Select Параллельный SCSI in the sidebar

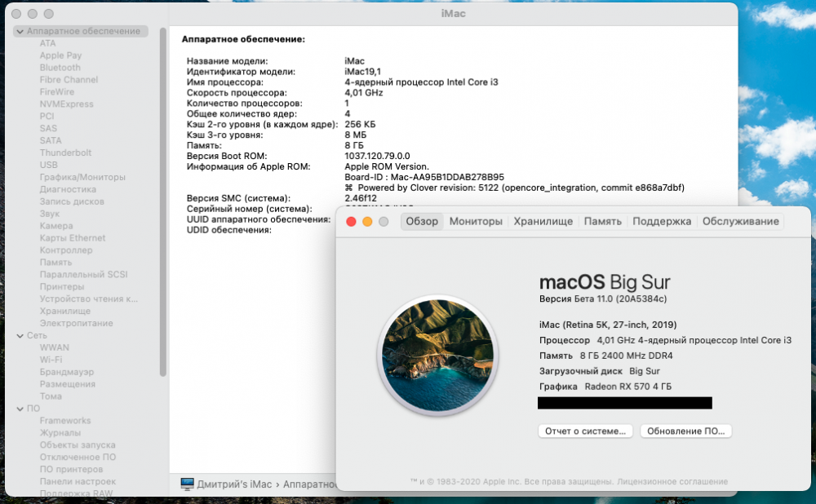point(84,274)
